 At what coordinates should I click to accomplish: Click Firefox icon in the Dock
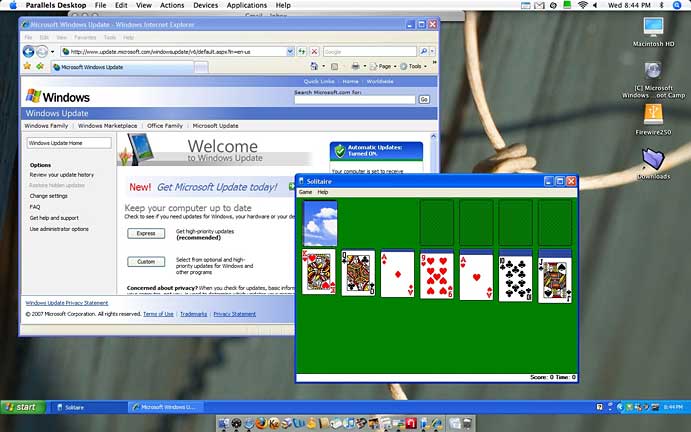(x=261, y=423)
